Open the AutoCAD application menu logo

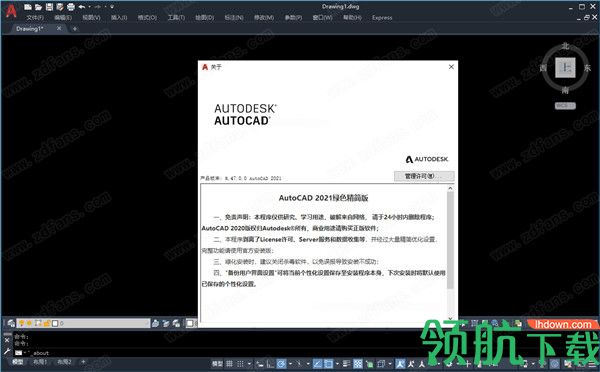(x=11, y=11)
